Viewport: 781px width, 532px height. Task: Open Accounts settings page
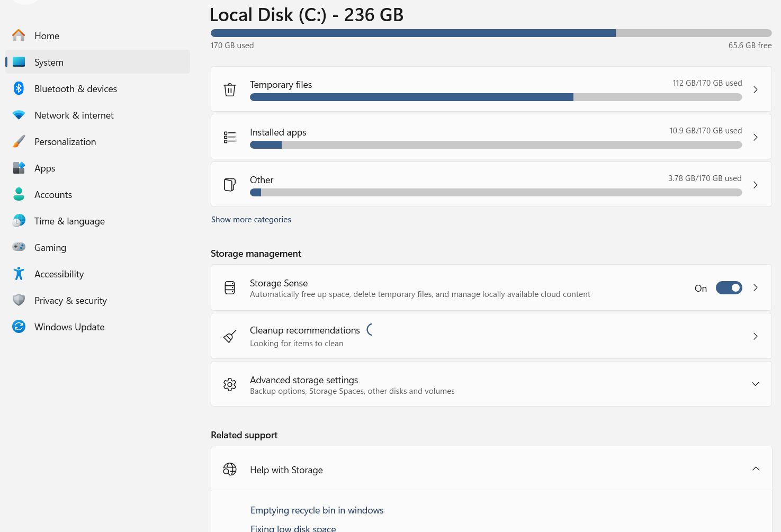tap(97, 194)
